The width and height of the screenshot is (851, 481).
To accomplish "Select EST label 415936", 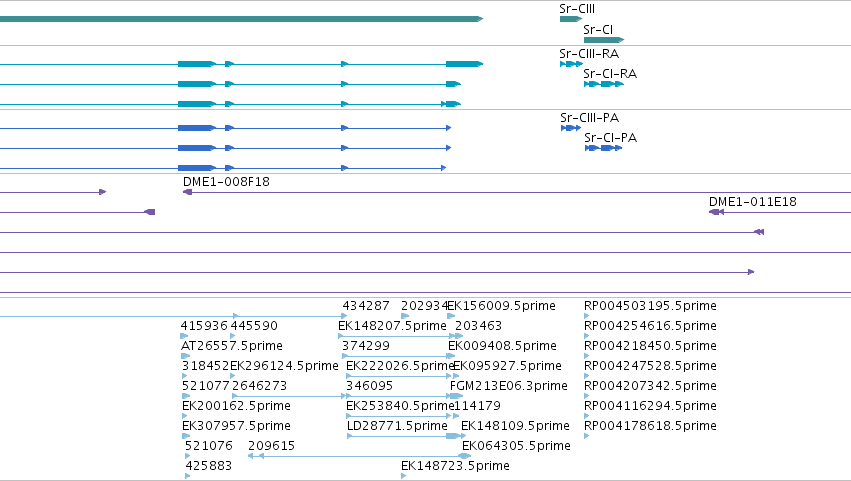I will tap(204, 326).
